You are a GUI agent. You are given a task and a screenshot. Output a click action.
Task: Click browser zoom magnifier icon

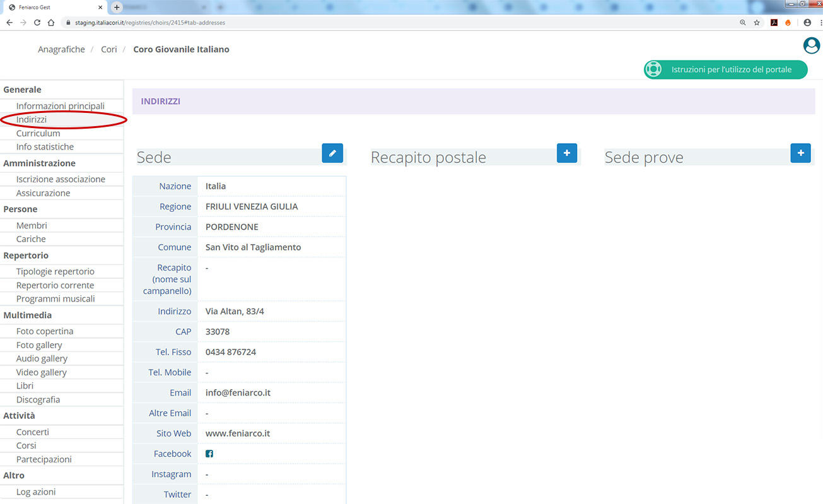742,23
